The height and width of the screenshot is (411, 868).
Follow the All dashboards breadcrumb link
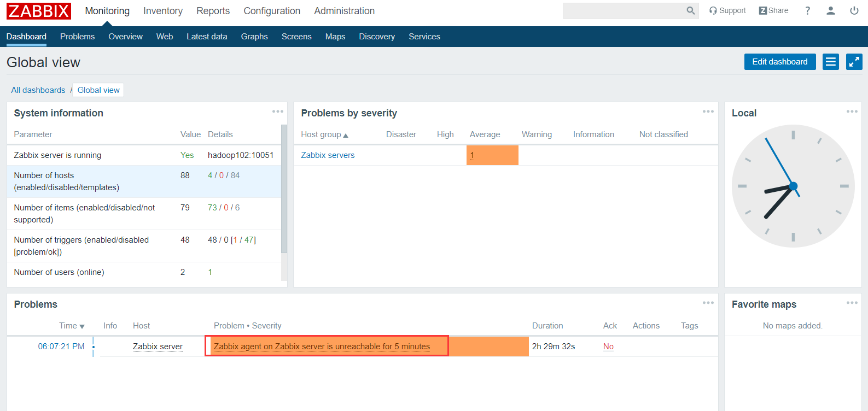click(x=38, y=90)
